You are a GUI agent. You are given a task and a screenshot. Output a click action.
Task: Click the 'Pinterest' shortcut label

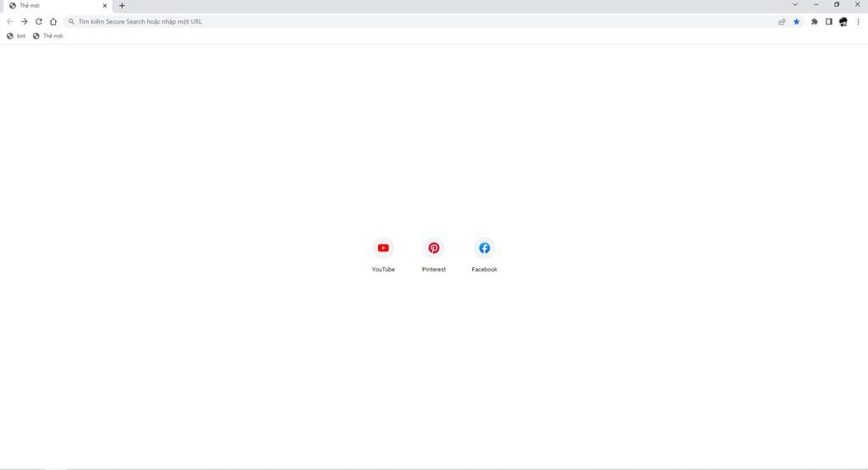[434, 270]
